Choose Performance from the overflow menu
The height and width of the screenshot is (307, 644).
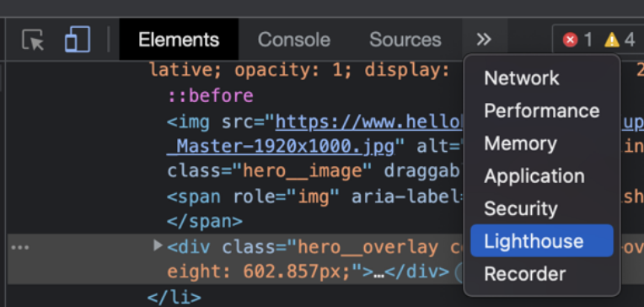tap(542, 110)
